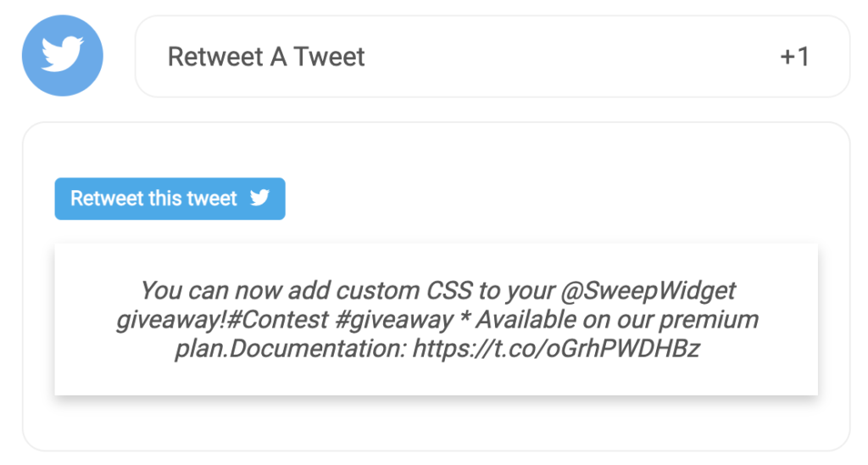Click the "plan." word on the last tweet line
Screen dimensions: 868x465
(202, 349)
